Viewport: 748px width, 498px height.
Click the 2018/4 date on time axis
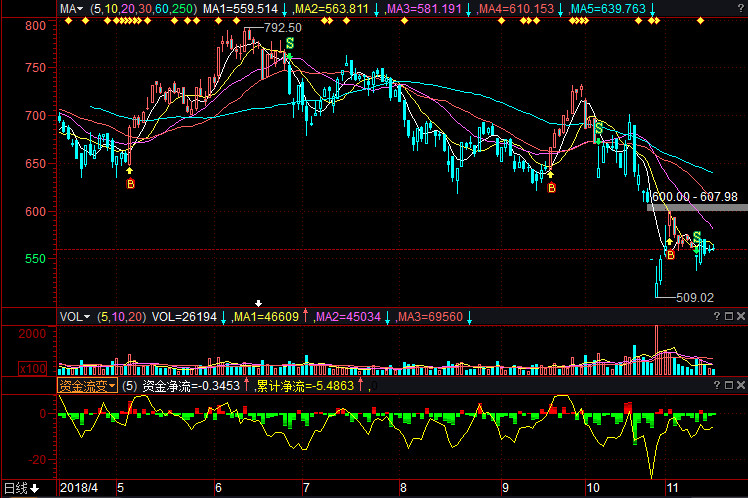(x=78, y=488)
